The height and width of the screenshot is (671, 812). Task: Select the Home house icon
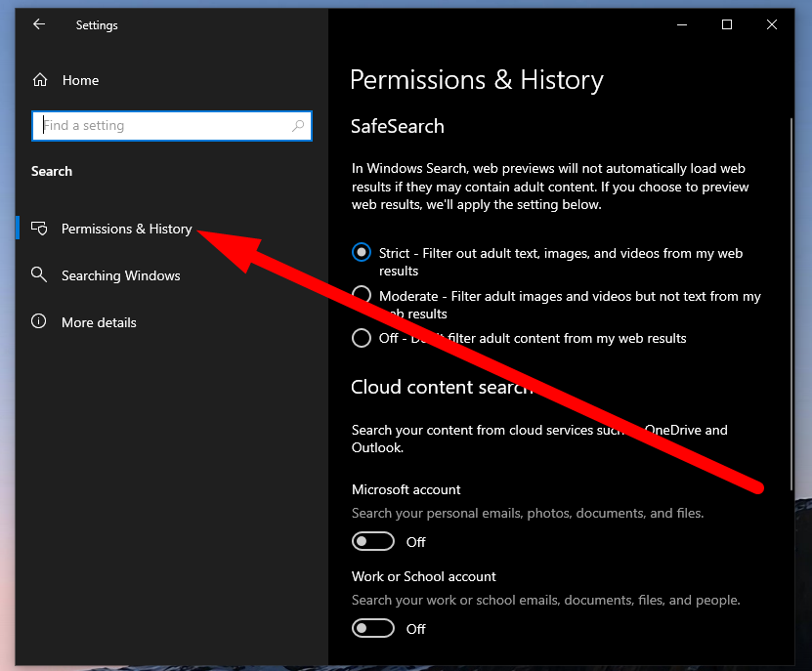click(x=39, y=80)
